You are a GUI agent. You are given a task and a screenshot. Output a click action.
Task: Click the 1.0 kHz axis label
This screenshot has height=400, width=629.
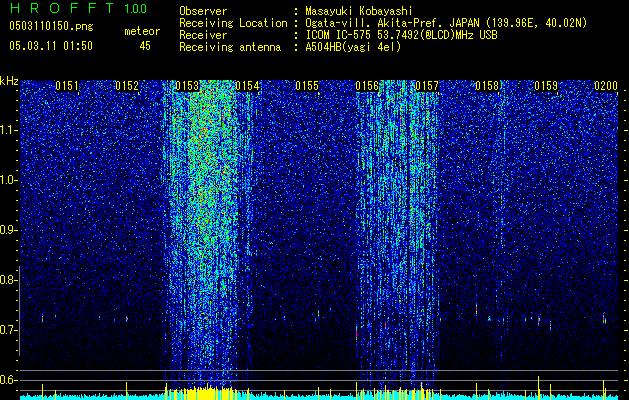click(x=9, y=181)
